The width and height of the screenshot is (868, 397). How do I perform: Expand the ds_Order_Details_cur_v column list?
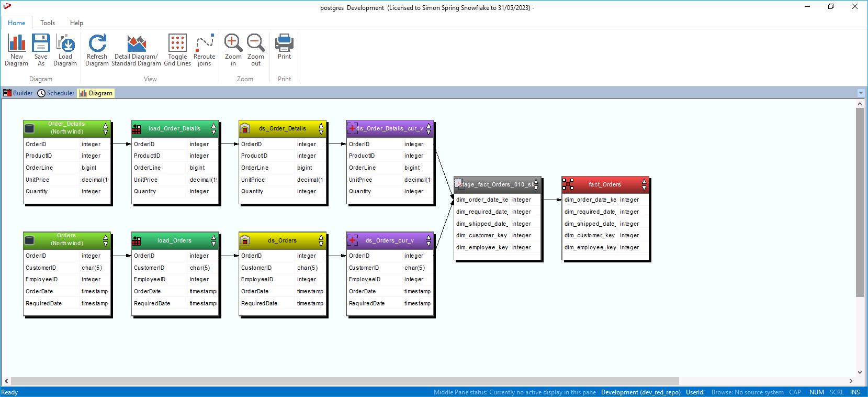click(429, 128)
